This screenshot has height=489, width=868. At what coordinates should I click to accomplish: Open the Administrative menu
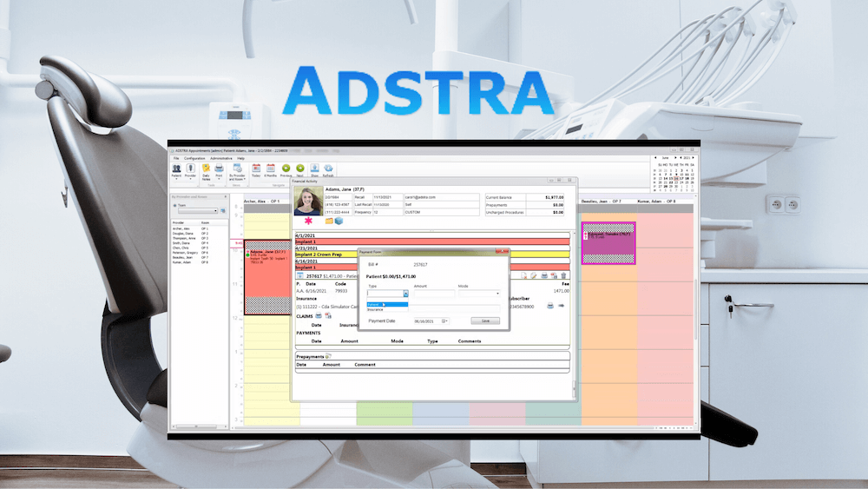220,158
